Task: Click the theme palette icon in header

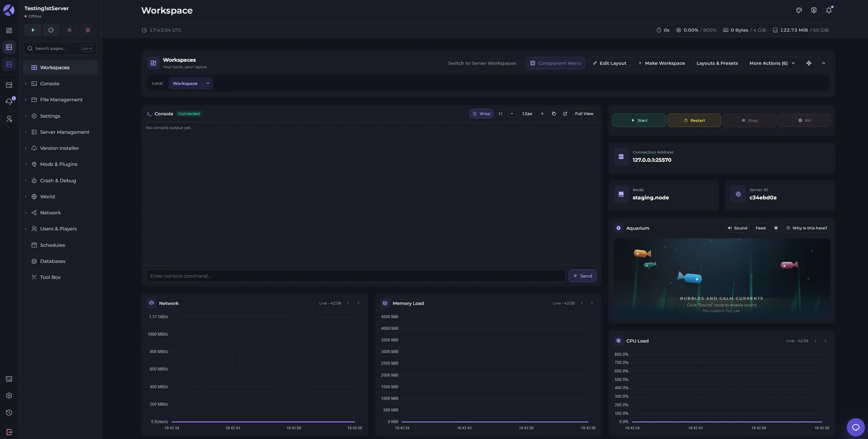Action: tap(799, 10)
